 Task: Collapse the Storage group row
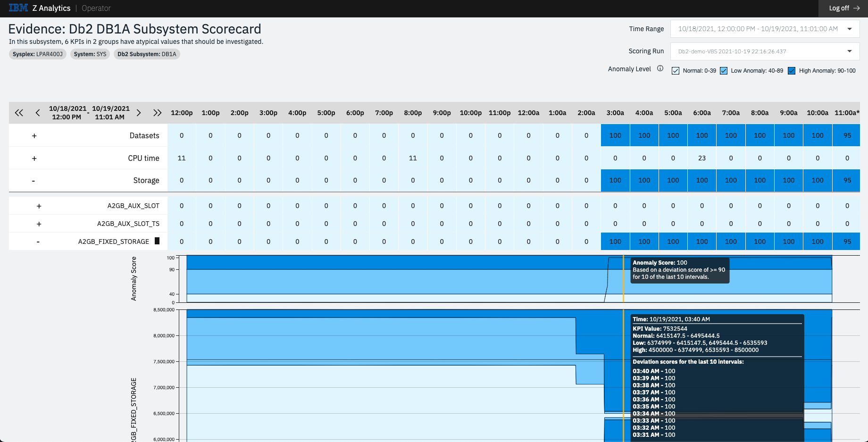pyautogui.click(x=33, y=181)
